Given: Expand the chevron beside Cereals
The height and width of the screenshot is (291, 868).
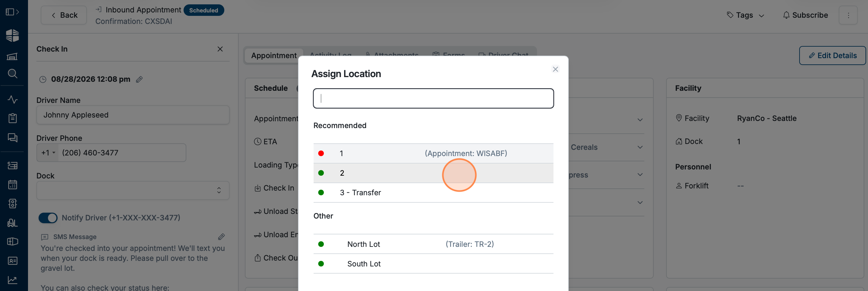Looking at the screenshot, I should [x=640, y=147].
